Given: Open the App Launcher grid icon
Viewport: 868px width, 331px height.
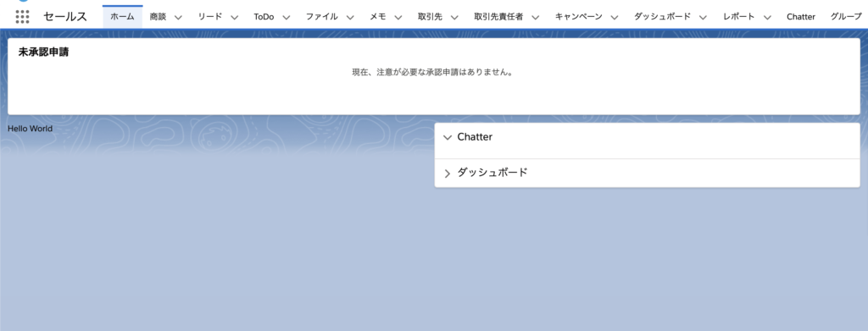Looking at the screenshot, I should [x=22, y=17].
